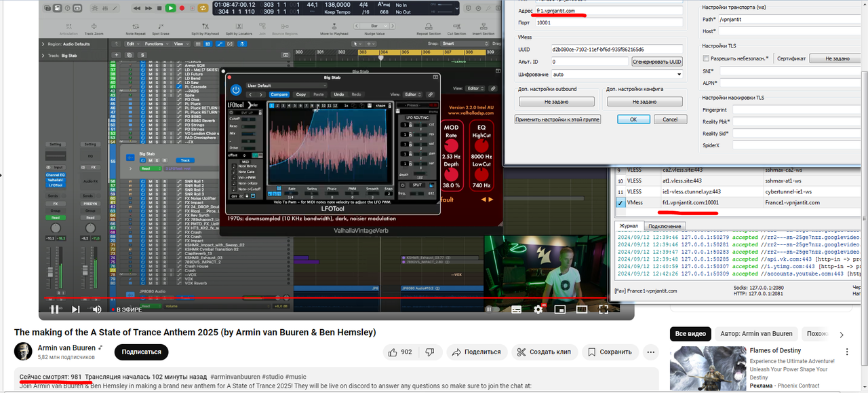Adjust the ValhallaVintageVerb MOD Depth knob
Image resolution: width=868 pixels, height=393 pixels.
[x=451, y=174]
